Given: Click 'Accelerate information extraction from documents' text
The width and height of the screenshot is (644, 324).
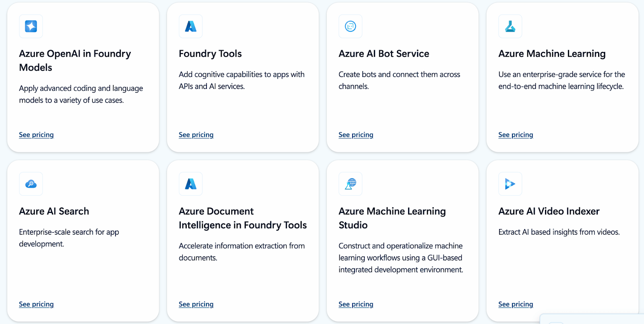Looking at the screenshot, I should coord(242,252).
